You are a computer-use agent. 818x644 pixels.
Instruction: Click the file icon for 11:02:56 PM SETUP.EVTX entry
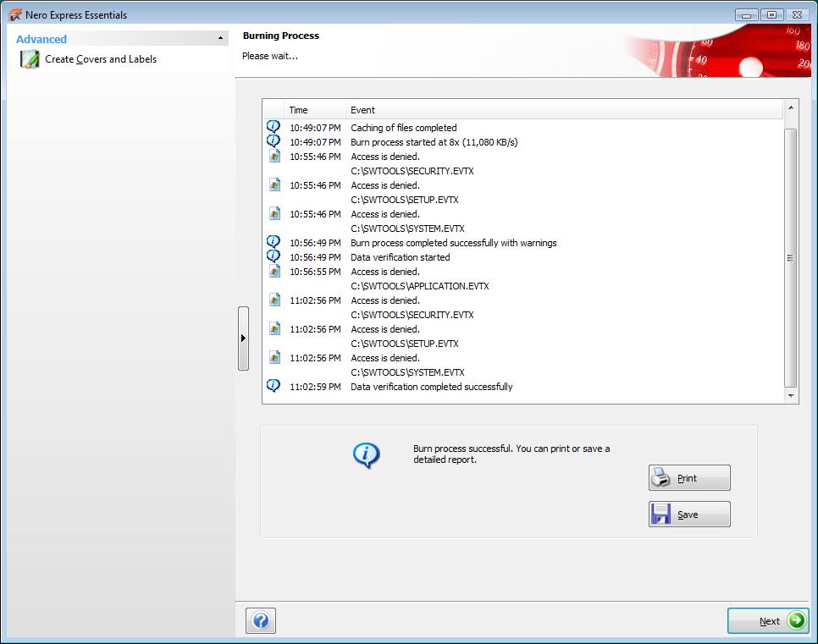click(274, 328)
